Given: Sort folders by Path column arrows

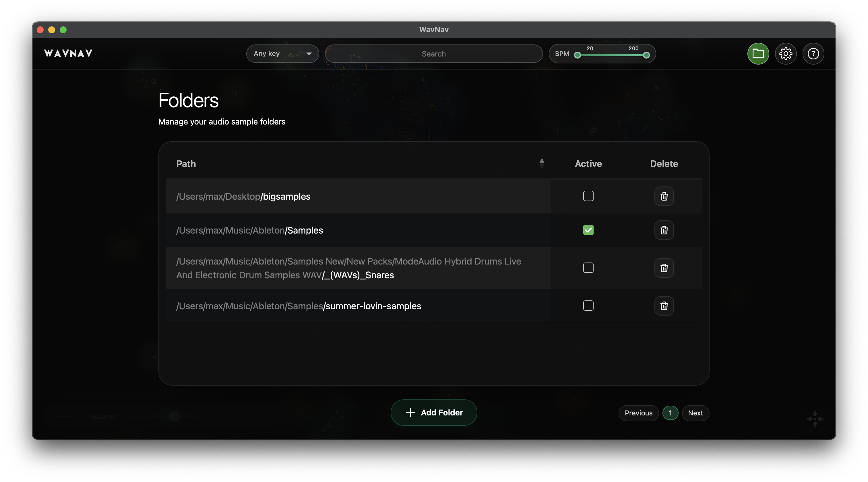Looking at the screenshot, I should (x=541, y=163).
